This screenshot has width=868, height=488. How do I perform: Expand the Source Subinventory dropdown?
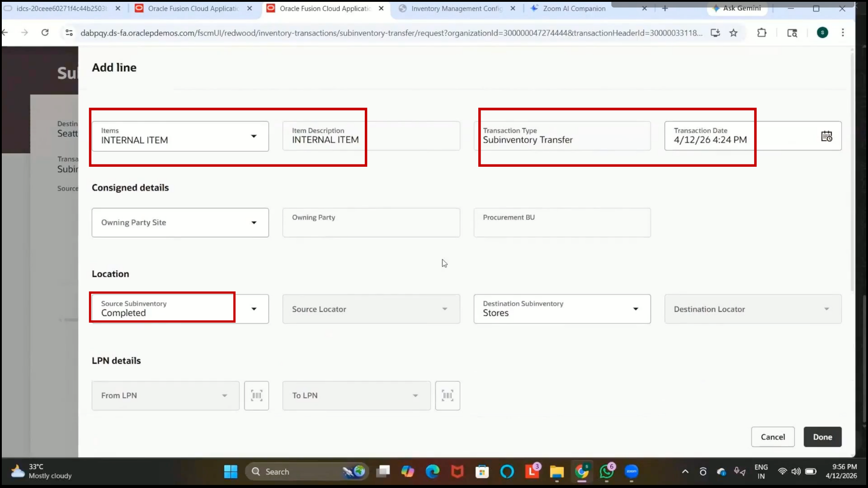[x=254, y=309]
